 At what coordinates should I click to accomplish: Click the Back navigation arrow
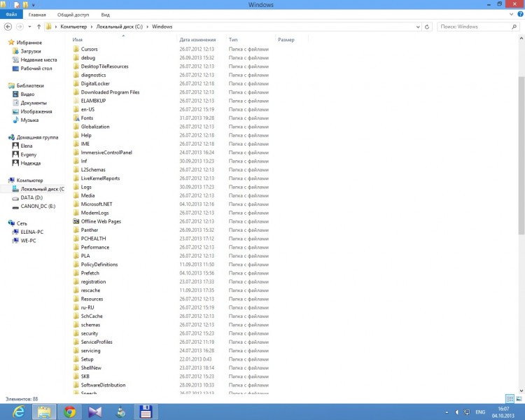pos(8,27)
